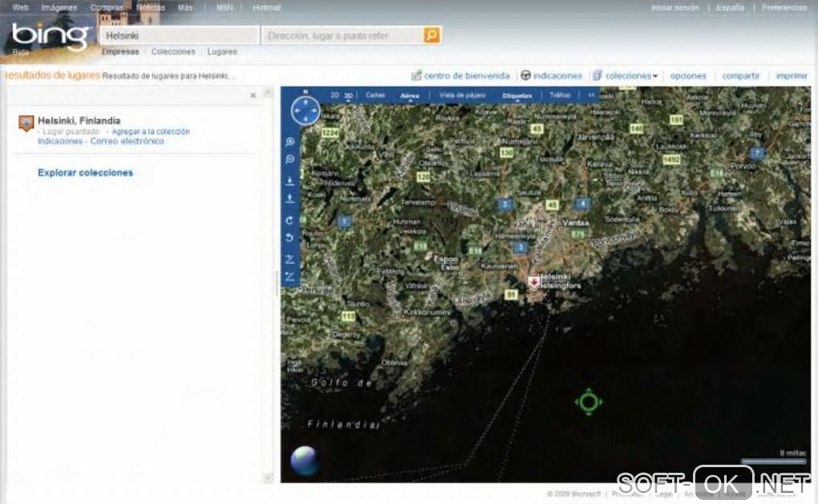Click the rotate clockwise arrow icon
818x504 pixels.
coord(290,220)
